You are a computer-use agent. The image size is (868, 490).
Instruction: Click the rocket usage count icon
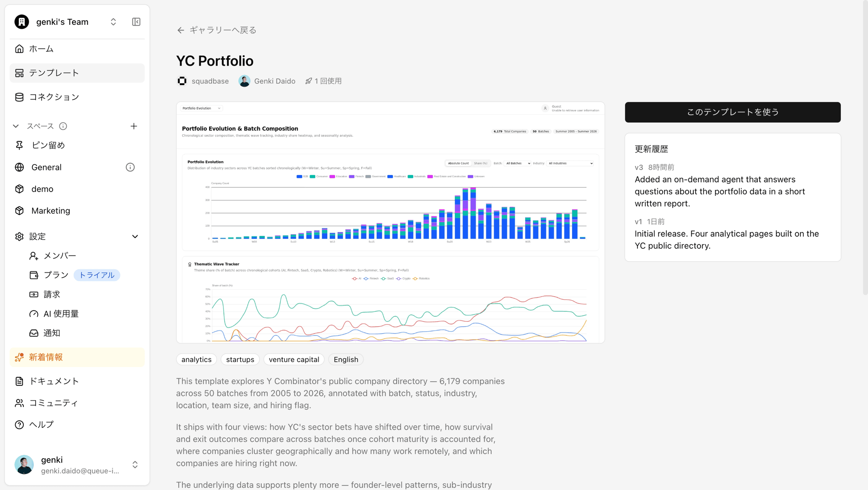point(309,81)
